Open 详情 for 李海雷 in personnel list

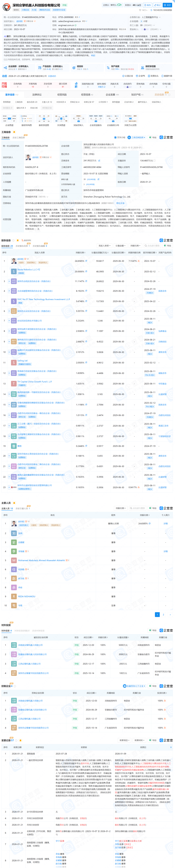tap(166, 552)
